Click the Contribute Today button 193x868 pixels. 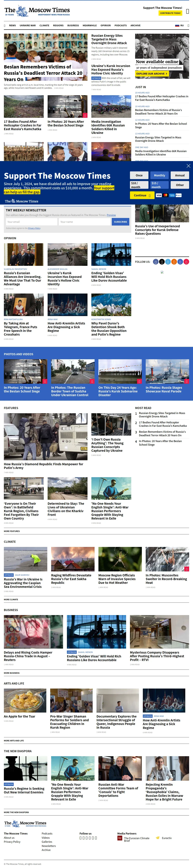click(x=170, y=13)
